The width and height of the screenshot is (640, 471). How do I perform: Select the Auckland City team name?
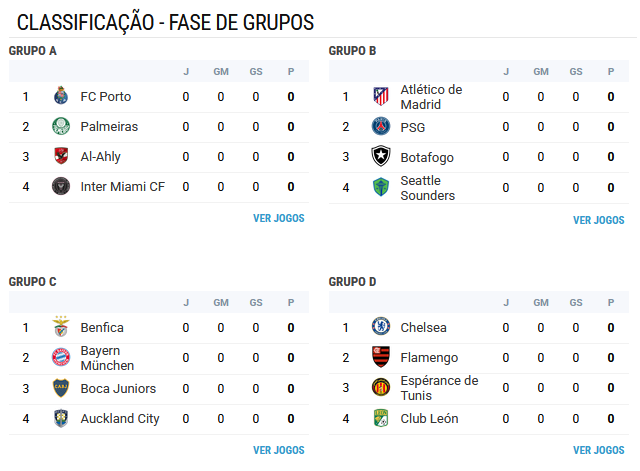click(120, 419)
